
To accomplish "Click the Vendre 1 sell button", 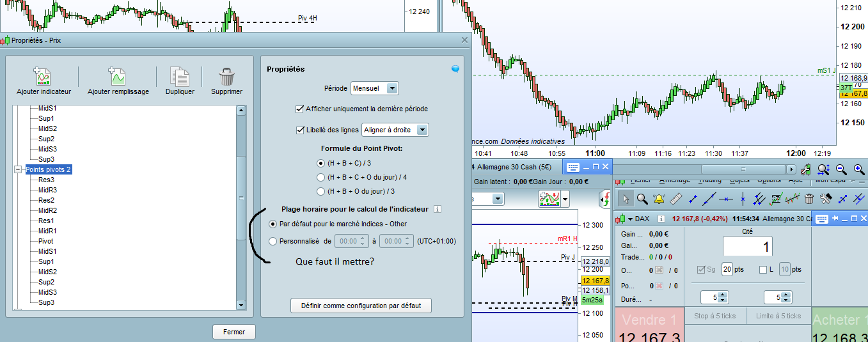I will click(649, 326).
